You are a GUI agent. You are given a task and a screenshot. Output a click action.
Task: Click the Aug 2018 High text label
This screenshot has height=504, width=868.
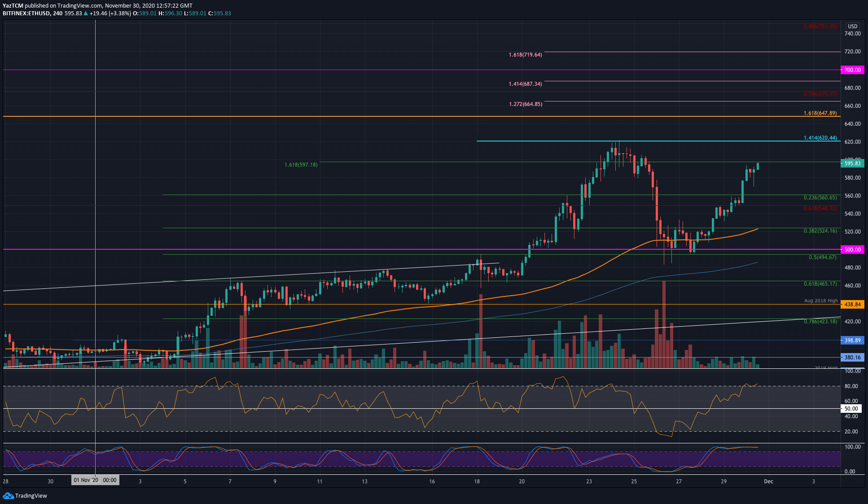coord(820,301)
